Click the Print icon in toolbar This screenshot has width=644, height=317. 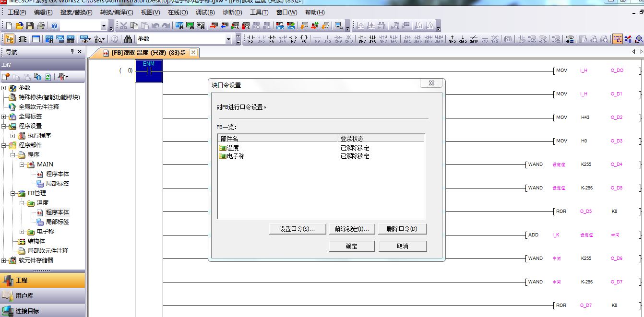[x=41, y=25]
